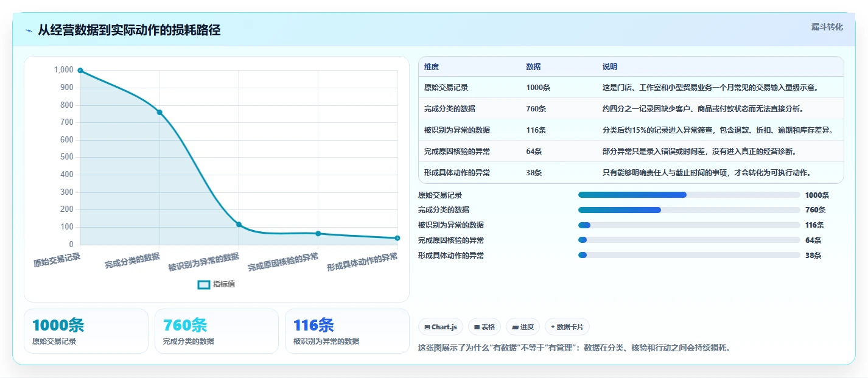Select the 形成具体动作的异常 table row name
The image size is (868, 378).
point(457,173)
